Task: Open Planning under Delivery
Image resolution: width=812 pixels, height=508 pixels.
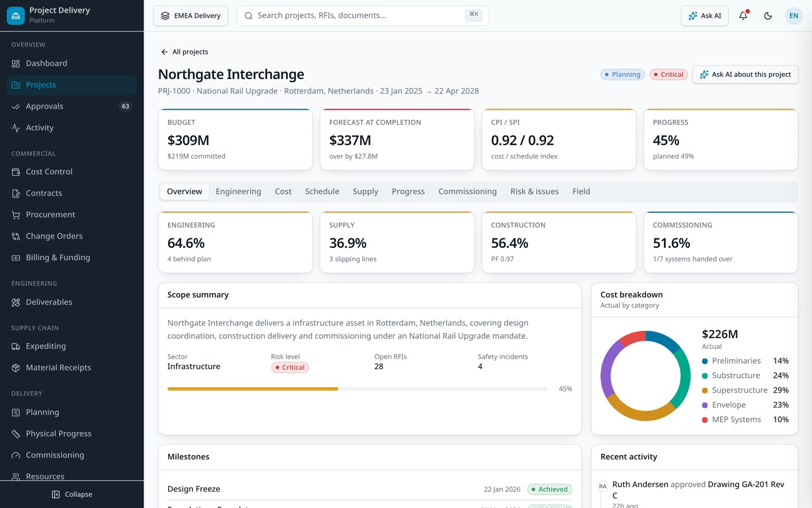Action: 72,412
